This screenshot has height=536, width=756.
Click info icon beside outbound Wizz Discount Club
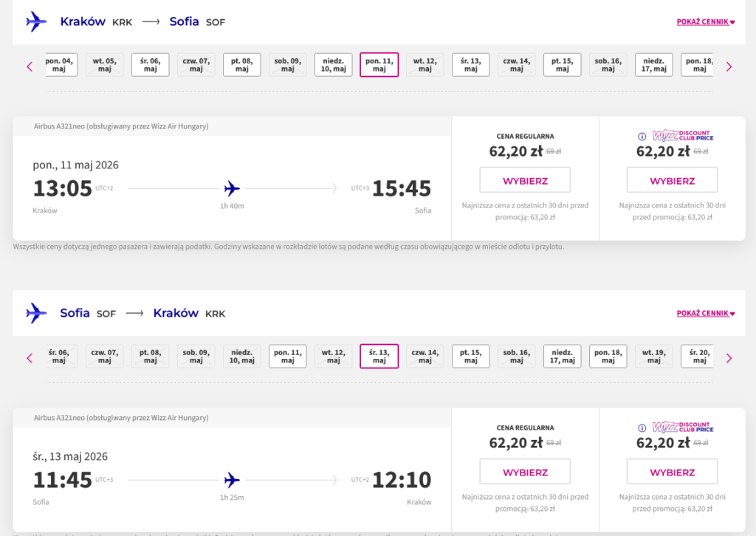tap(642, 137)
